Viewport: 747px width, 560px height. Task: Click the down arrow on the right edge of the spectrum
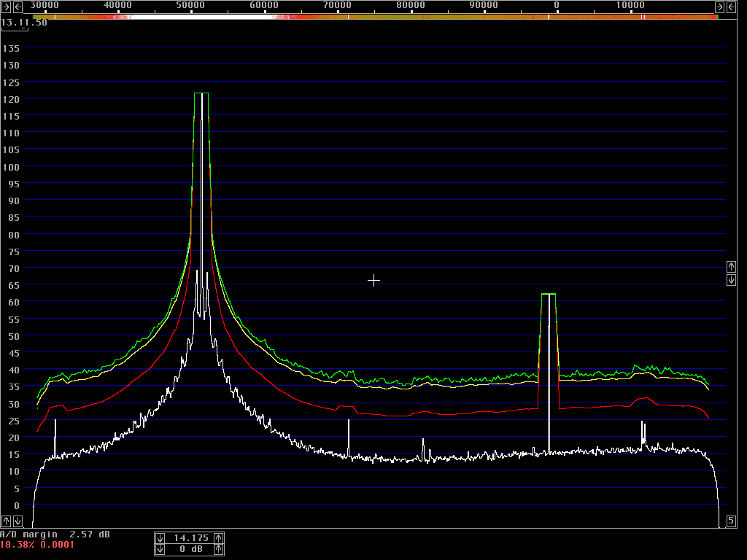click(731, 279)
